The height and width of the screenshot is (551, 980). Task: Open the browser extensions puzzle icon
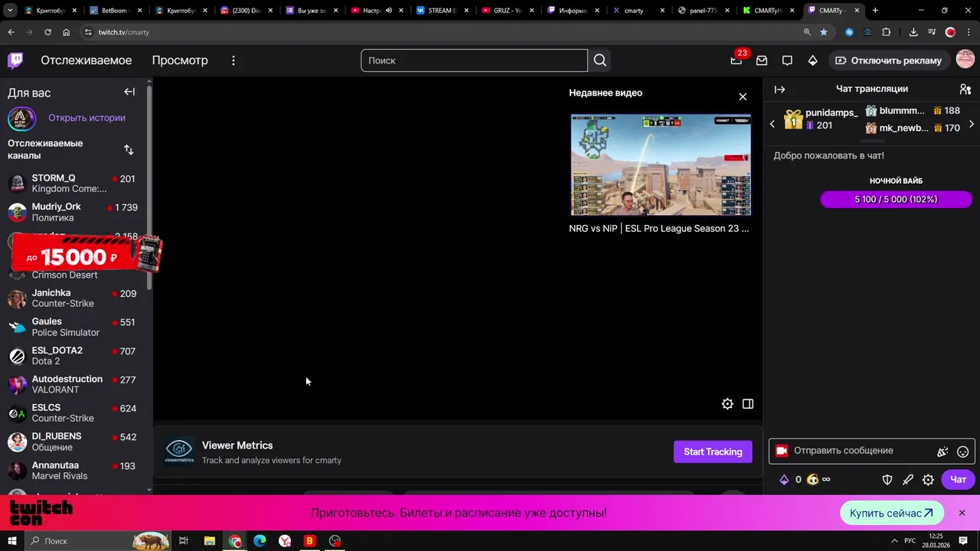[887, 32]
